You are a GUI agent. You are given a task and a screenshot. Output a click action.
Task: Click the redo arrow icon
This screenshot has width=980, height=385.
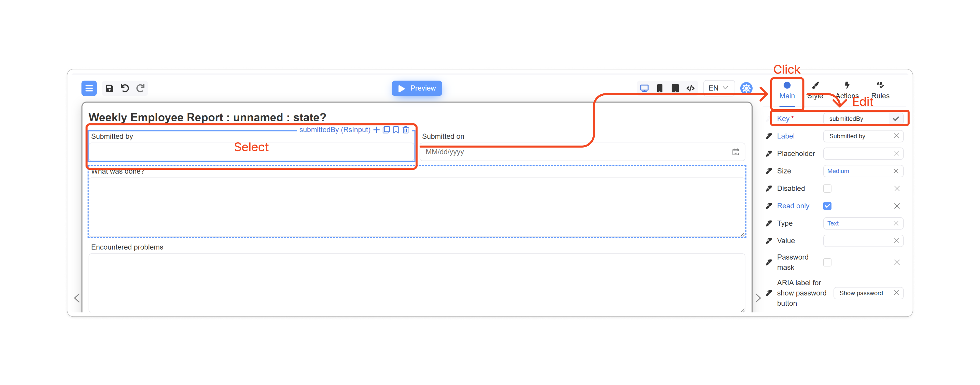(140, 88)
